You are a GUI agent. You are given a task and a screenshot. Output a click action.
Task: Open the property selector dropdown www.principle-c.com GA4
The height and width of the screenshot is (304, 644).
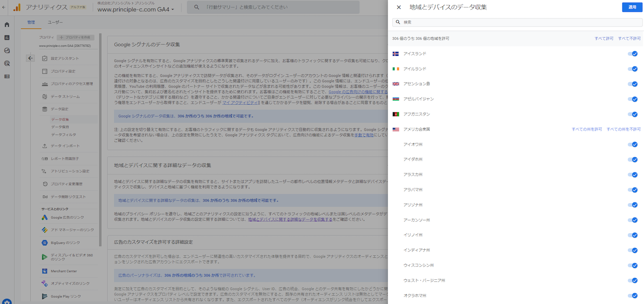136,10
